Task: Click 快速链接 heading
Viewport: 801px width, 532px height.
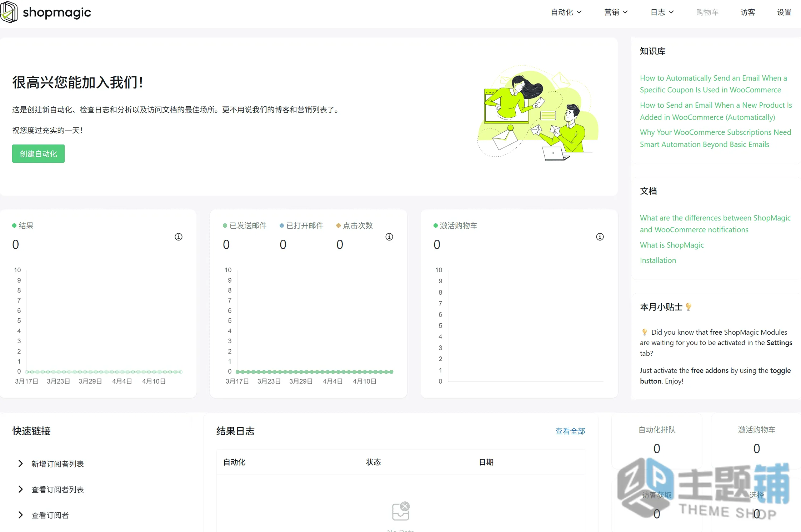Action: point(31,431)
